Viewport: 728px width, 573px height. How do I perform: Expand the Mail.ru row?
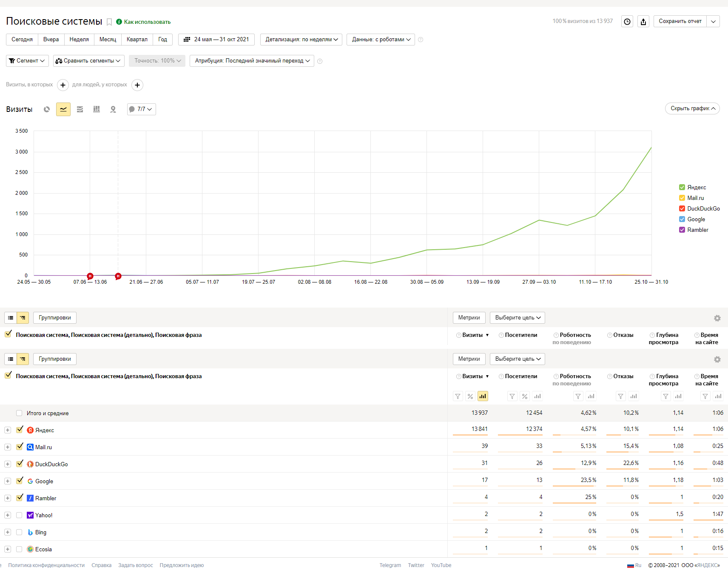[8, 447]
